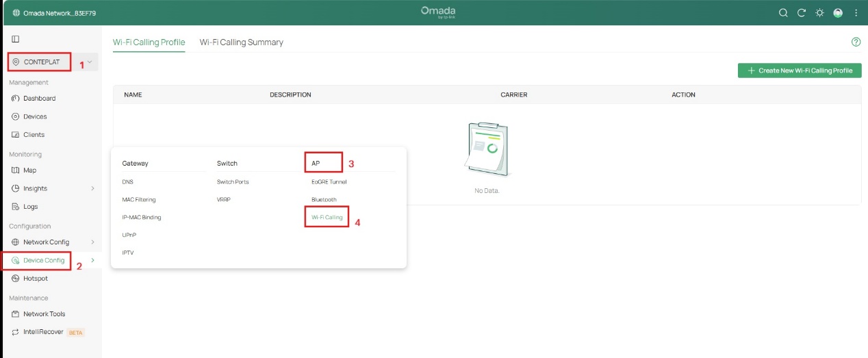This screenshot has width=868, height=358.
Task: Click the Logs icon in sidebar
Action: tap(16, 207)
